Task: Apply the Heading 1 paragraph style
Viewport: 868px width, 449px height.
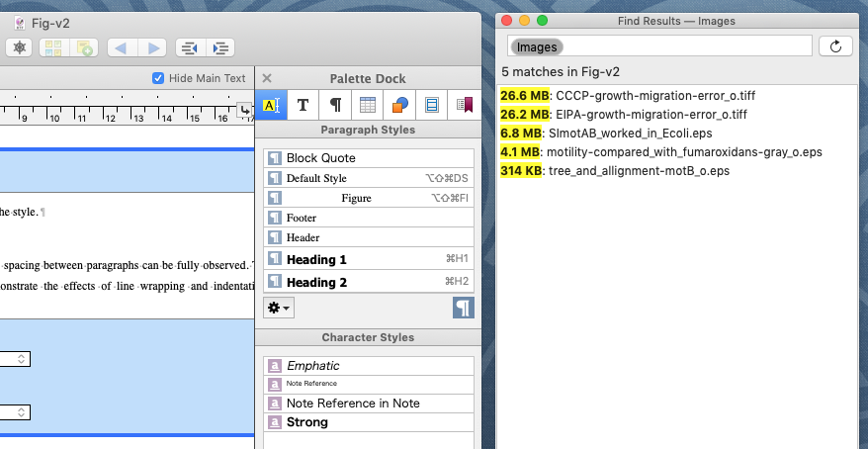Action: pos(316,259)
